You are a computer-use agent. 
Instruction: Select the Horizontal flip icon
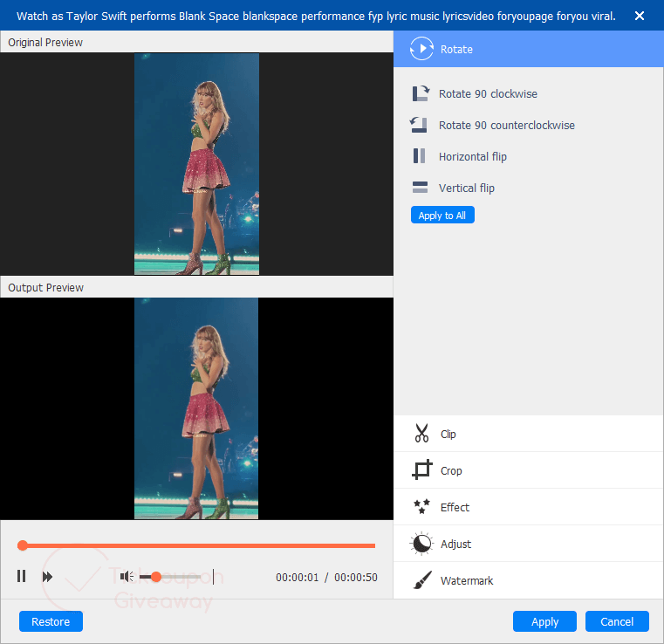click(420, 156)
